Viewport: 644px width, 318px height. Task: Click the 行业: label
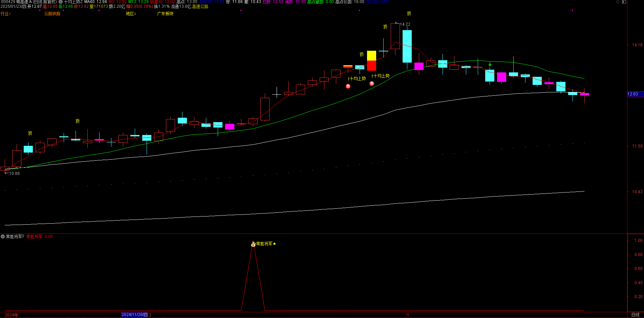coord(6,14)
